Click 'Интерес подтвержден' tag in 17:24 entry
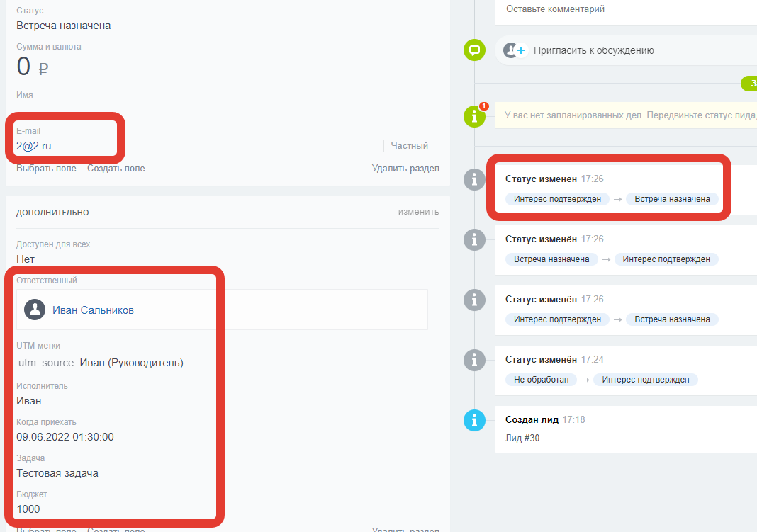The height and width of the screenshot is (532, 757). point(646,380)
